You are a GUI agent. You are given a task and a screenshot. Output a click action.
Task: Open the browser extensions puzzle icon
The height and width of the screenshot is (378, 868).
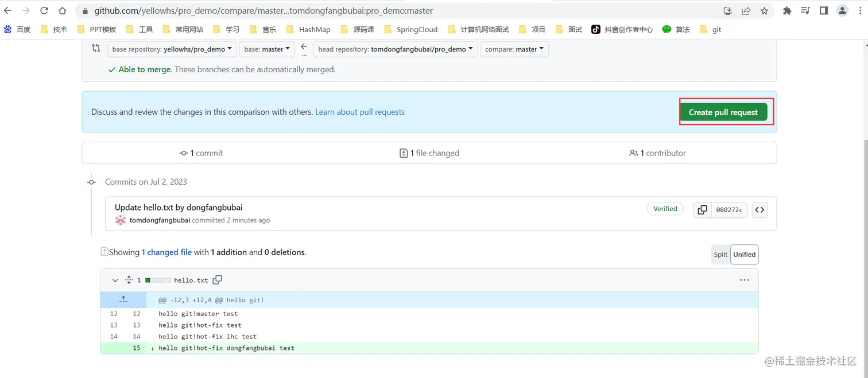click(787, 11)
